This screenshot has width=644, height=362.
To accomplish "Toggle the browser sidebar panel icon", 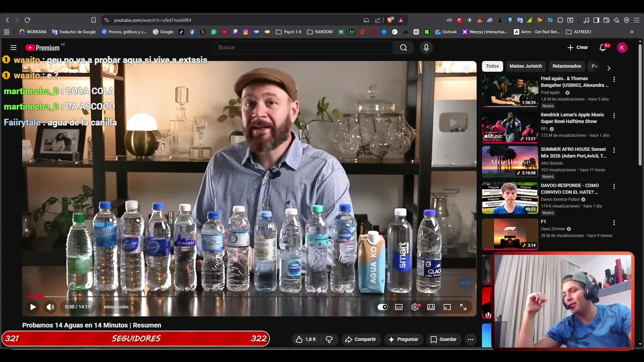I will (x=596, y=20).
